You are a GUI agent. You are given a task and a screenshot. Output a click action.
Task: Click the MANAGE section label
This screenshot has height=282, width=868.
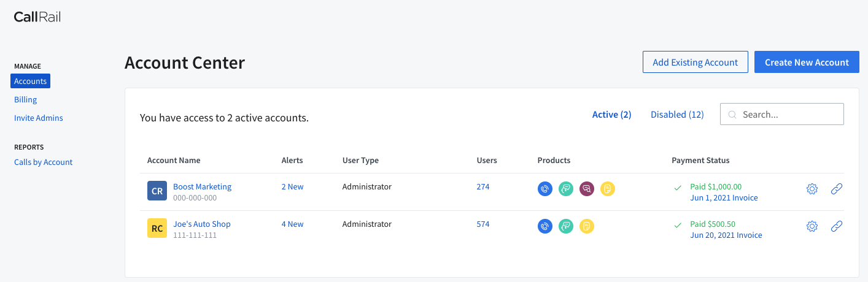coord(28,66)
